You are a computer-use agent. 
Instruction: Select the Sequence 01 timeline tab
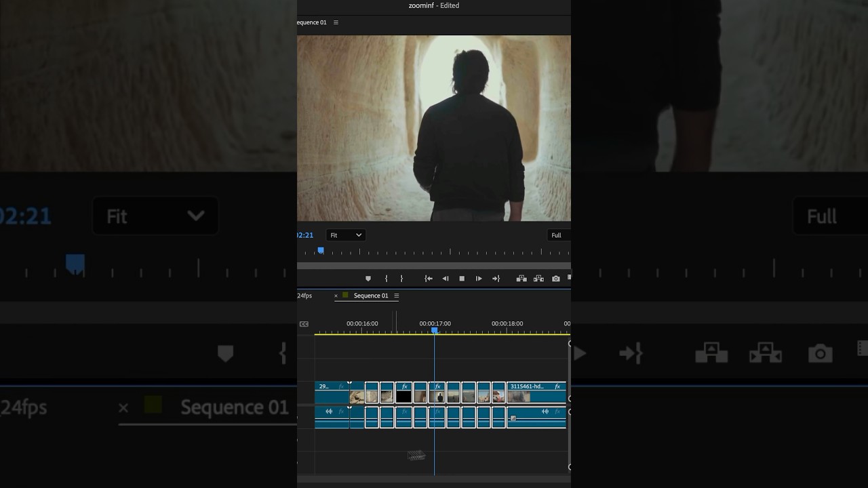(371, 296)
